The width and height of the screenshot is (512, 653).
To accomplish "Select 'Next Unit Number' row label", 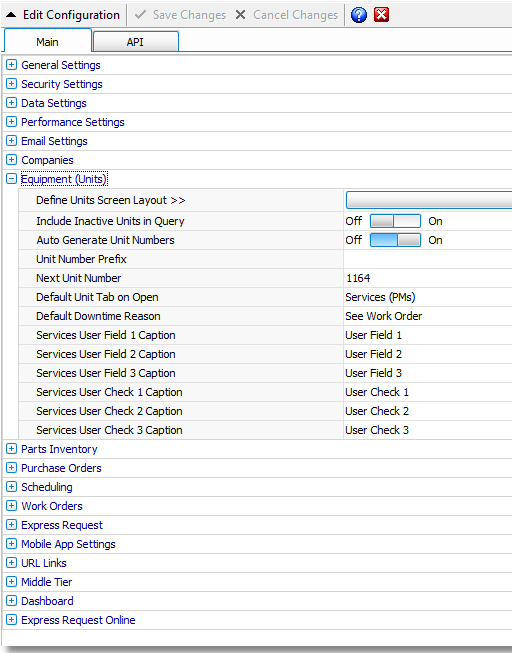I will point(78,278).
